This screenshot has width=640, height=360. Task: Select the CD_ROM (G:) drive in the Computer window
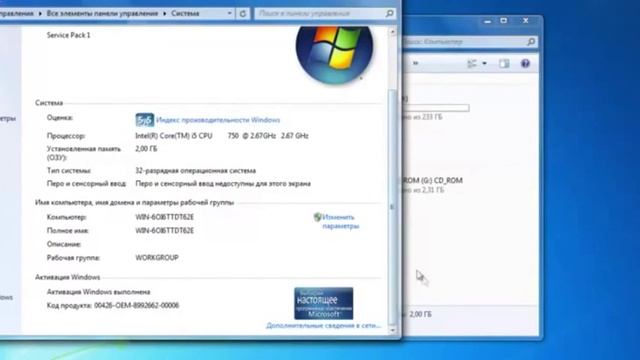click(x=433, y=185)
